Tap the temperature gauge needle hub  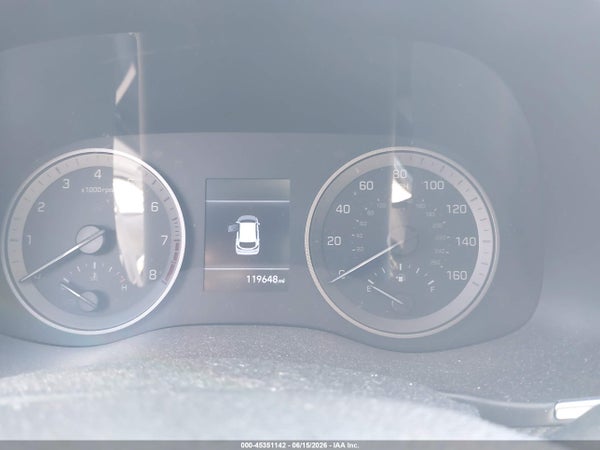[x=90, y=301]
